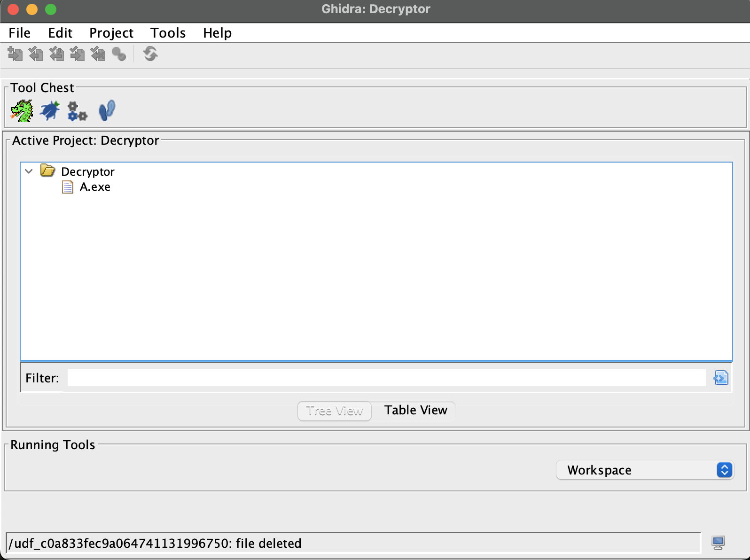Open the Debugger bug tool

50,111
